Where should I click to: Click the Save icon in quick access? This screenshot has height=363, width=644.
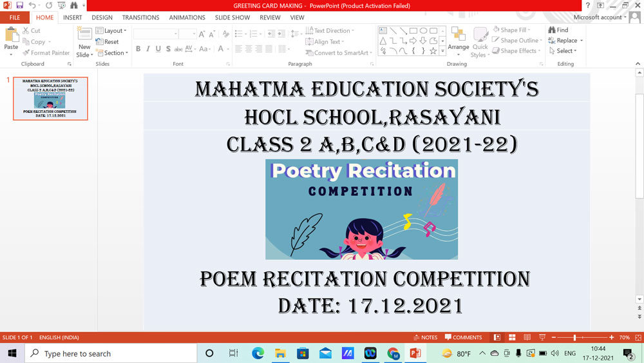click(x=20, y=5)
